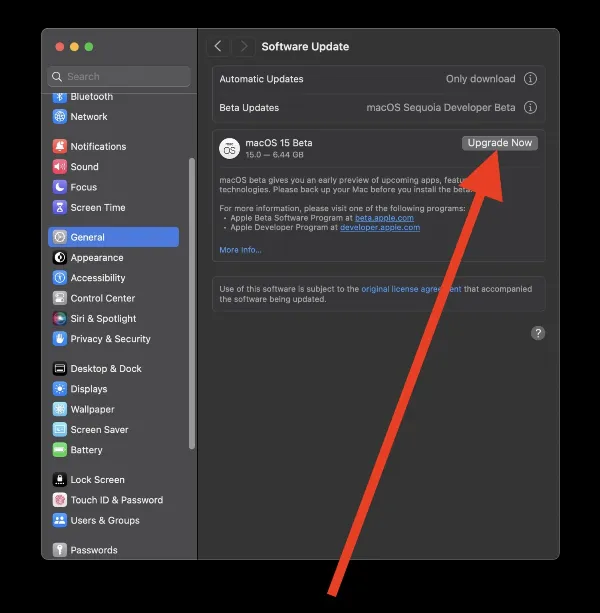This screenshot has height=613, width=600.
Task: Click the sidebar vertical scrollbar
Action: click(x=192, y=303)
